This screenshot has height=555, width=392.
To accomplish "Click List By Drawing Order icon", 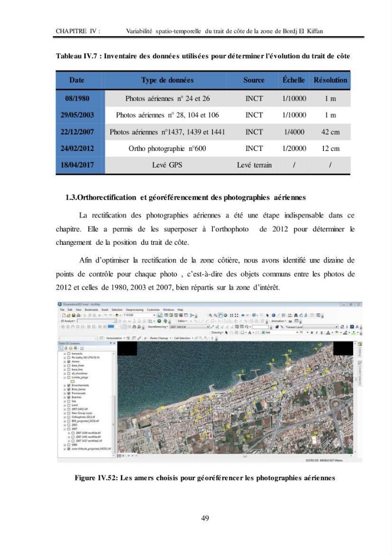I will click(61, 349).
